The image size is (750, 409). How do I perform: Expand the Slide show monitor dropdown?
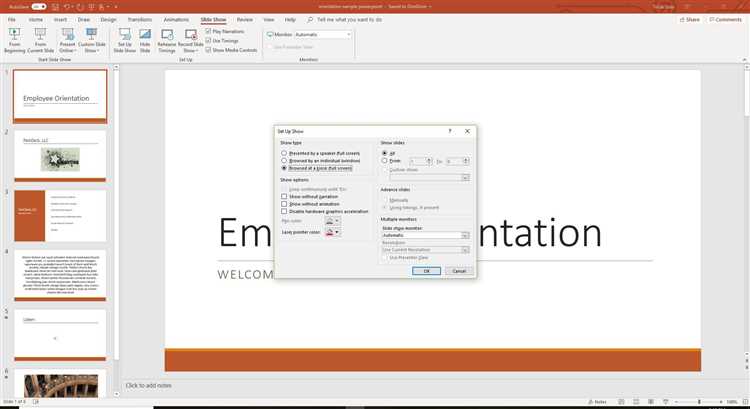click(465, 235)
